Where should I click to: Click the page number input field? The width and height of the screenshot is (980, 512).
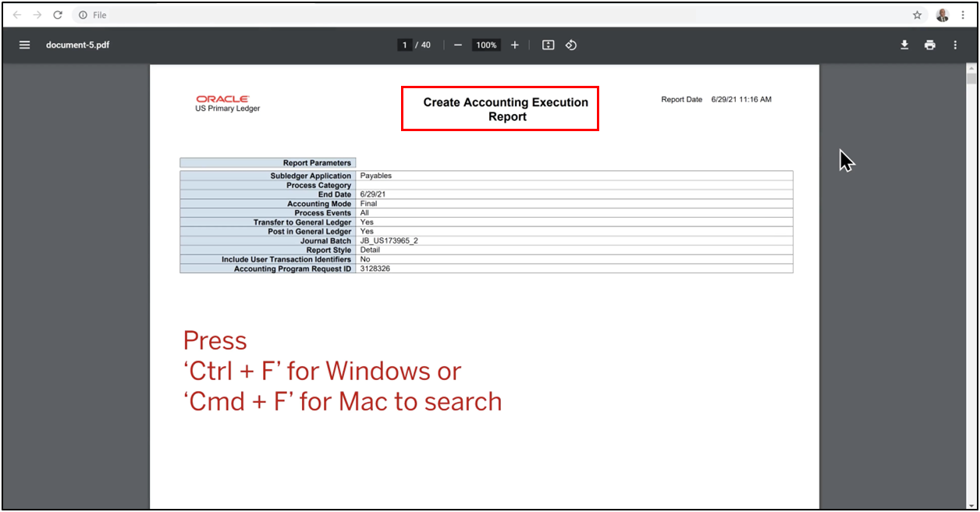tap(405, 44)
